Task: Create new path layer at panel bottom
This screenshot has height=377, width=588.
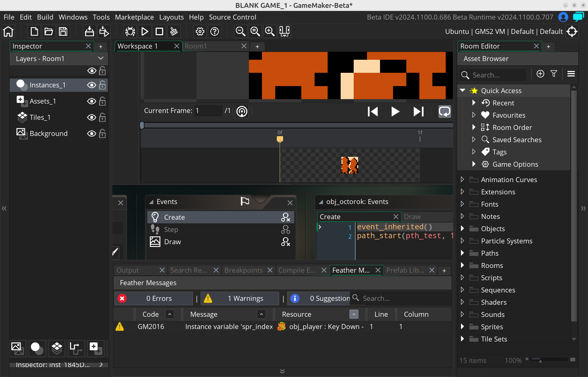Action: pos(76,349)
